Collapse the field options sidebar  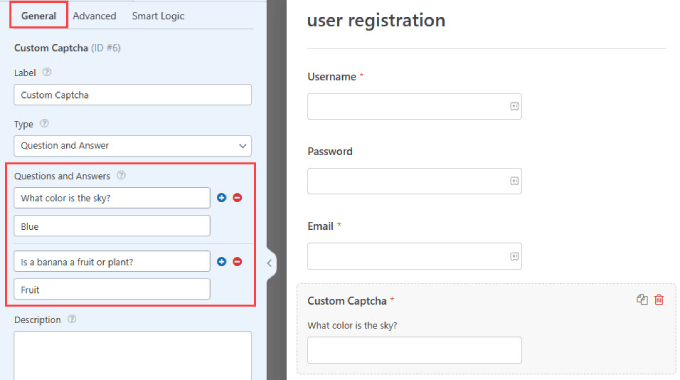(269, 263)
